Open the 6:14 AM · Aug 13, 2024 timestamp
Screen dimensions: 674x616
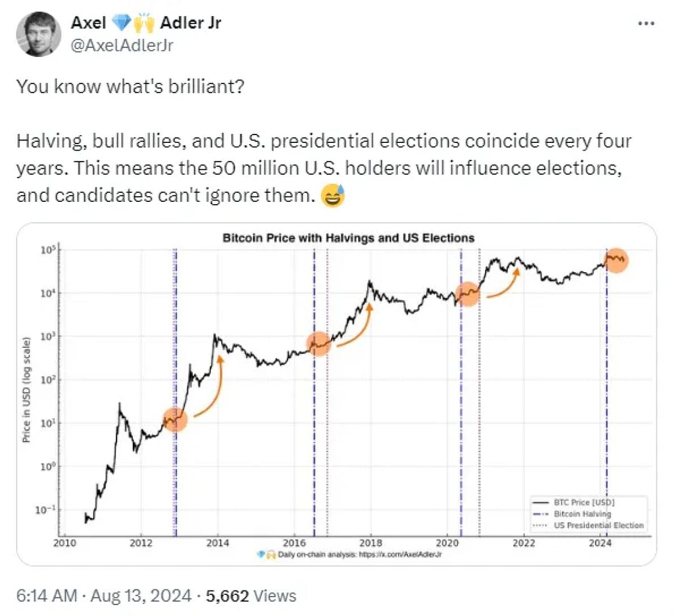[104, 595]
